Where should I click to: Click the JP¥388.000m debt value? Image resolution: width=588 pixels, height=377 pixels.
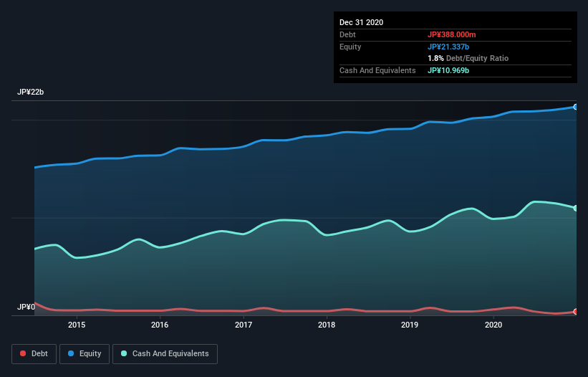(451, 34)
